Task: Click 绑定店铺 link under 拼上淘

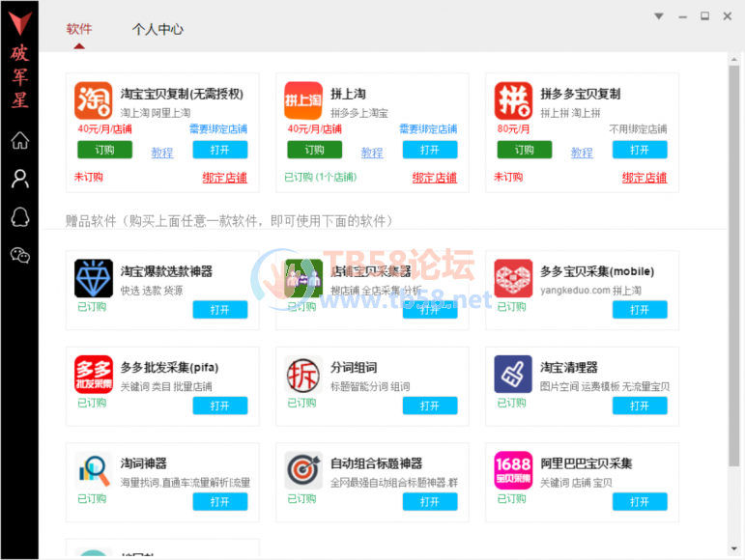Action: (x=435, y=178)
